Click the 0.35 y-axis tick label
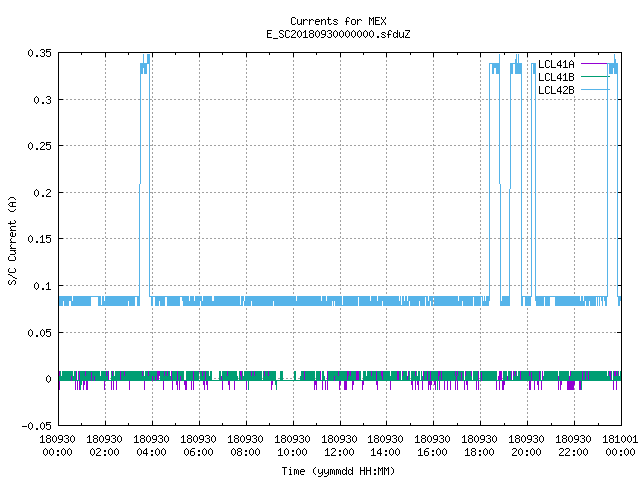Screen dimensions: 640x480 [x=40, y=53]
